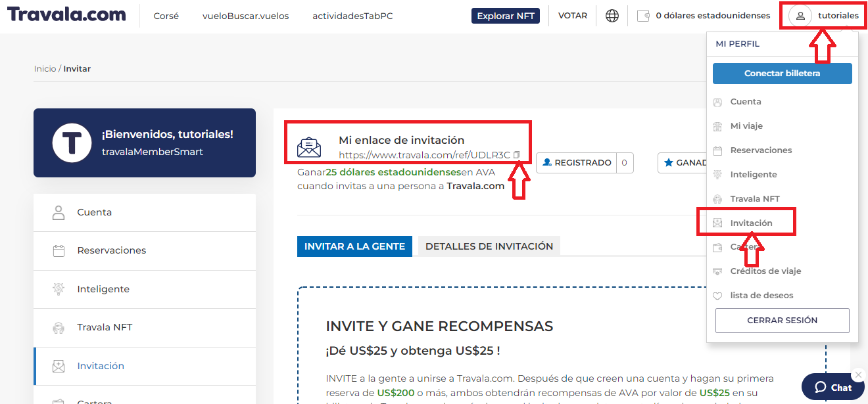Viewport: 868px width, 404px height.
Task: Select the Invitar a la Gente tab
Action: 354,246
